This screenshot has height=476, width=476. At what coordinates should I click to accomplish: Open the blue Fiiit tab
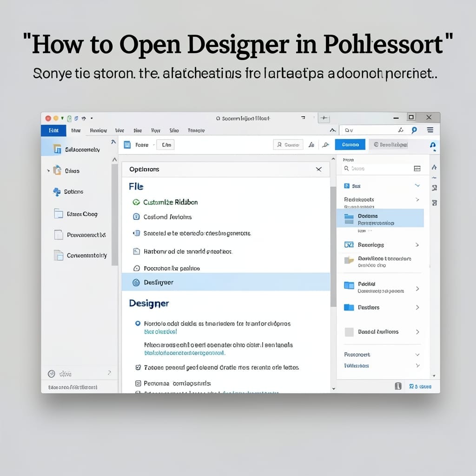(x=53, y=131)
